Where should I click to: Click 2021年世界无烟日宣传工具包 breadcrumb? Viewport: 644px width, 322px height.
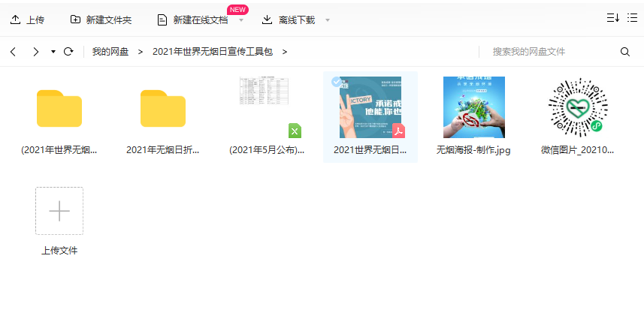click(213, 52)
